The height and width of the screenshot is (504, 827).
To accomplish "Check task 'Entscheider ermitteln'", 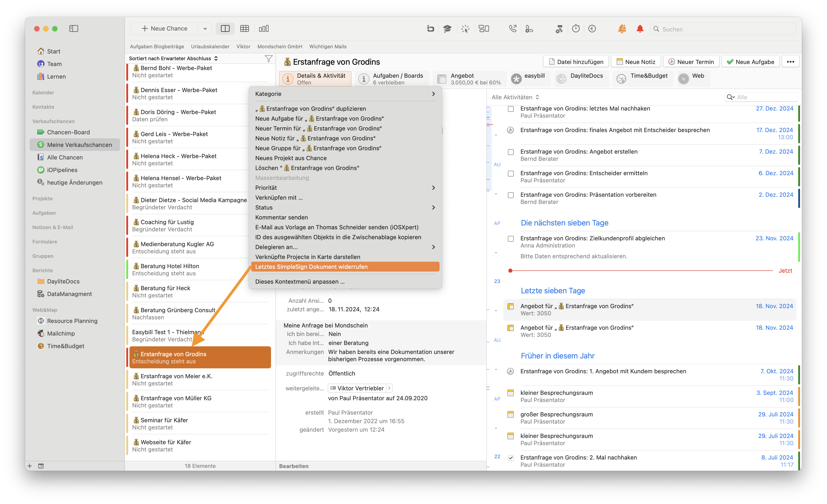I will (x=511, y=173).
